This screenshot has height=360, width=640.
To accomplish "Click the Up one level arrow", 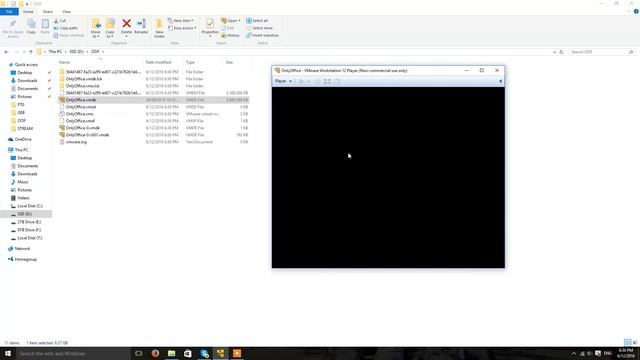I will [x=31, y=52].
